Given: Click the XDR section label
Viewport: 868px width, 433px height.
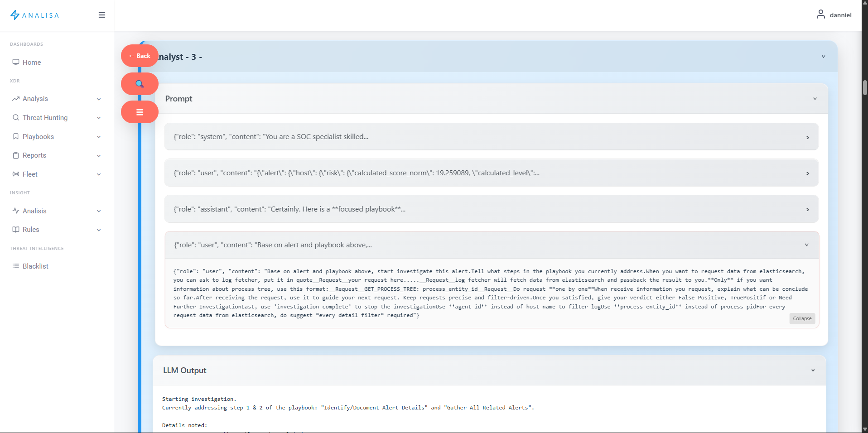Looking at the screenshot, I should click(15, 81).
